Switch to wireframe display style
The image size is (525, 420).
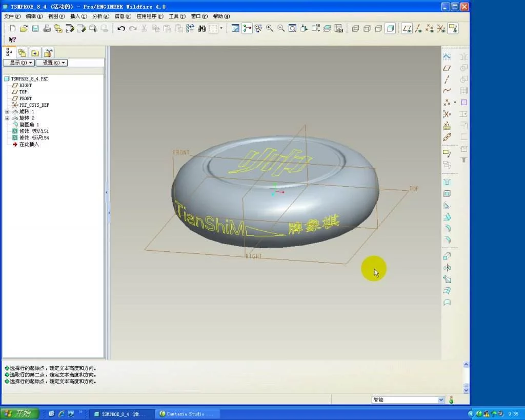[356, 29]
